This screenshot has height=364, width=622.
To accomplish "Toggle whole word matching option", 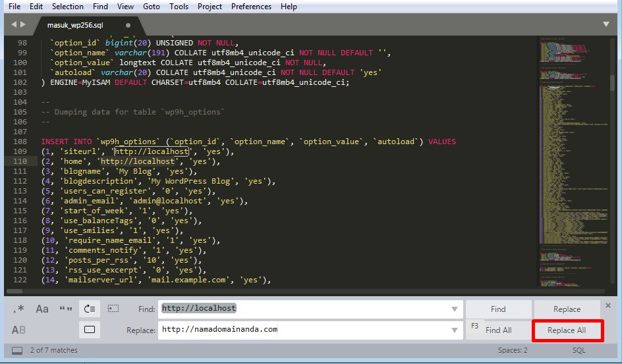I will tap(66, 309).
